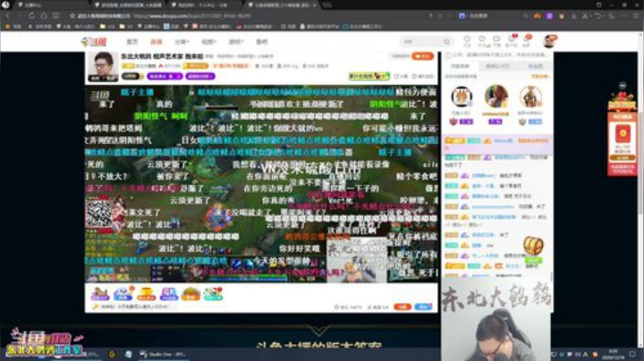
Task: Focus the Douyu search input box
Action: pos(421,41)
